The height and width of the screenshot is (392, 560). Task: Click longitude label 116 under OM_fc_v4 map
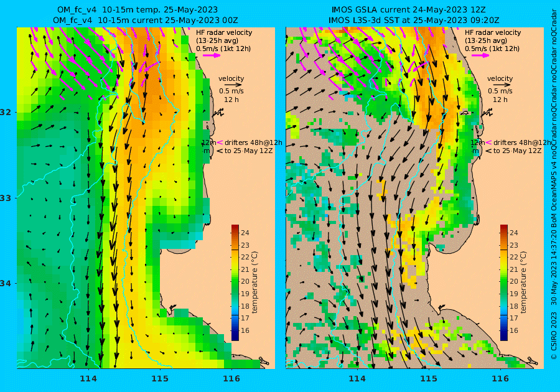pos(231,379)
